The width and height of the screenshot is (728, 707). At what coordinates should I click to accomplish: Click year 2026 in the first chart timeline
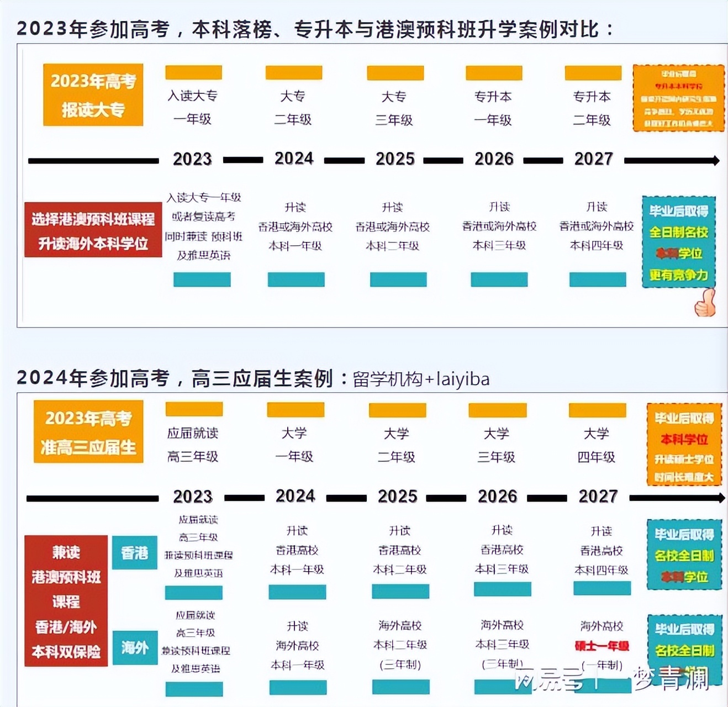click(x=494, y=159)
